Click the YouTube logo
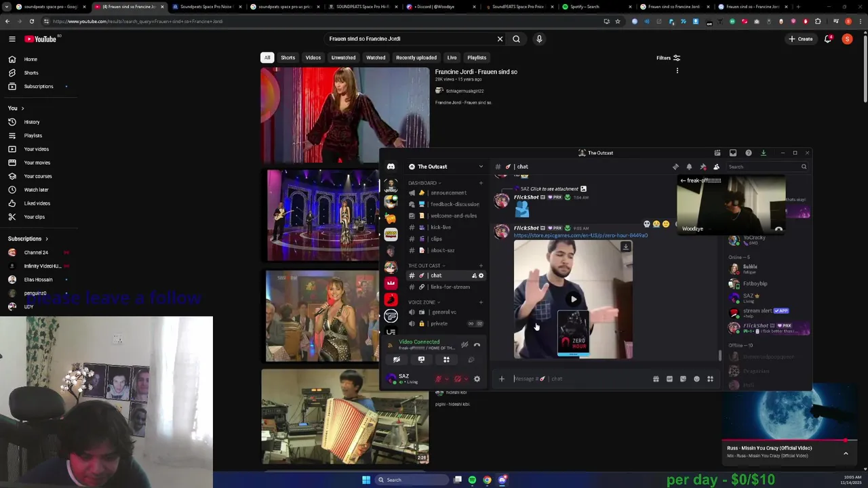 pyautogui.click(x=41, y=39)
